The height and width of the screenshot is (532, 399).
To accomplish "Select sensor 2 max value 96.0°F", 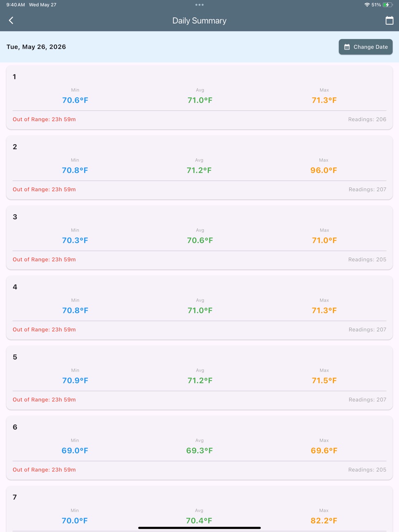I will (323, 170).
